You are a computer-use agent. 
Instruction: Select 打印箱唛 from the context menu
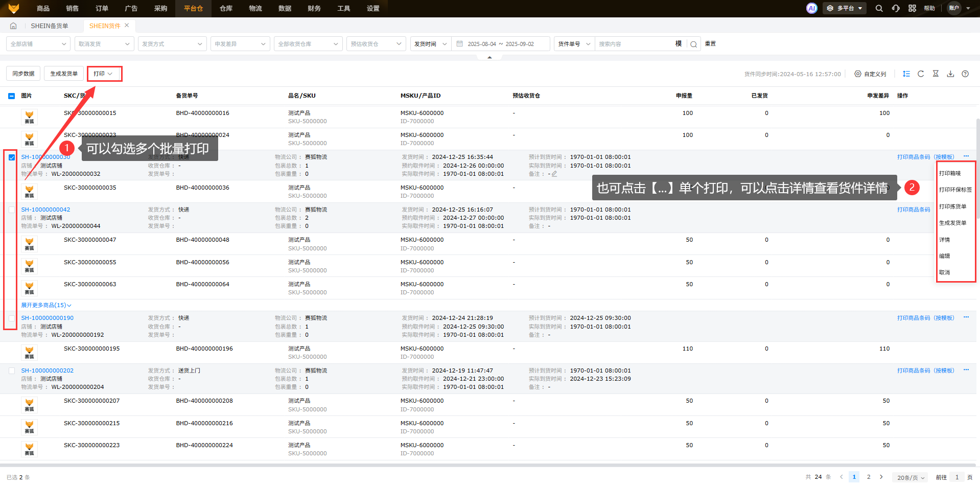click(x=950, y=173)
